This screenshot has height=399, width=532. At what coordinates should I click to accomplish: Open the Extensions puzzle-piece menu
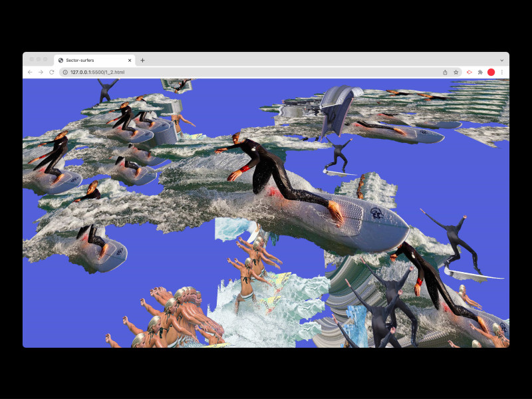click(x=480, y=72)
